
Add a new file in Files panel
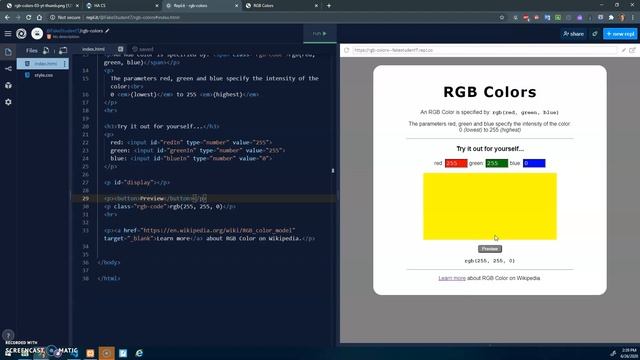coord(46,51)
